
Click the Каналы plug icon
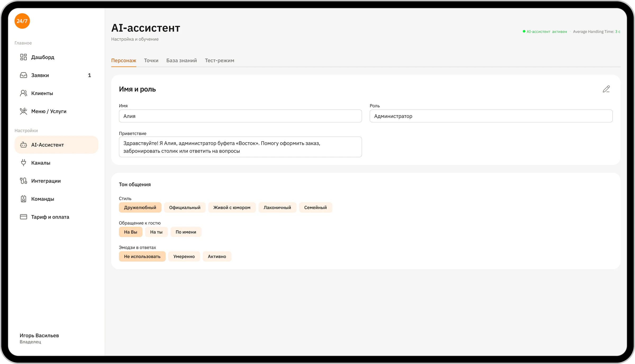pos(24,163)
